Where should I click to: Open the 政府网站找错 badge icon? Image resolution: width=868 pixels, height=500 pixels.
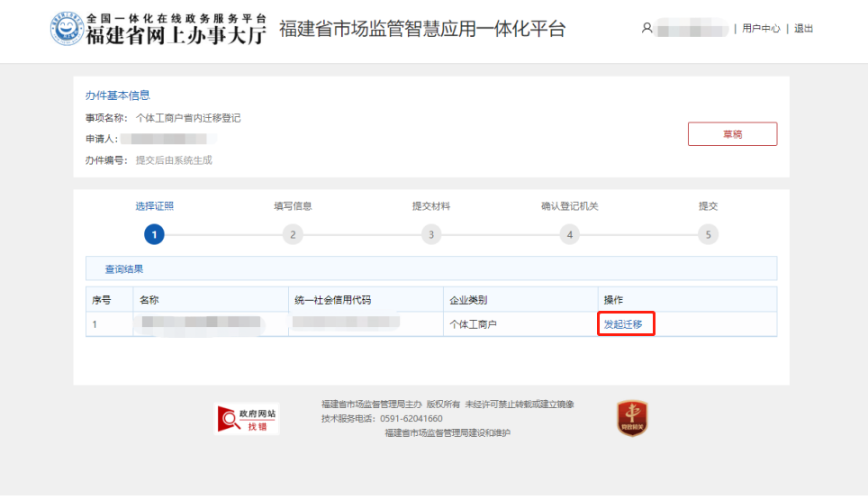point(246,419)
